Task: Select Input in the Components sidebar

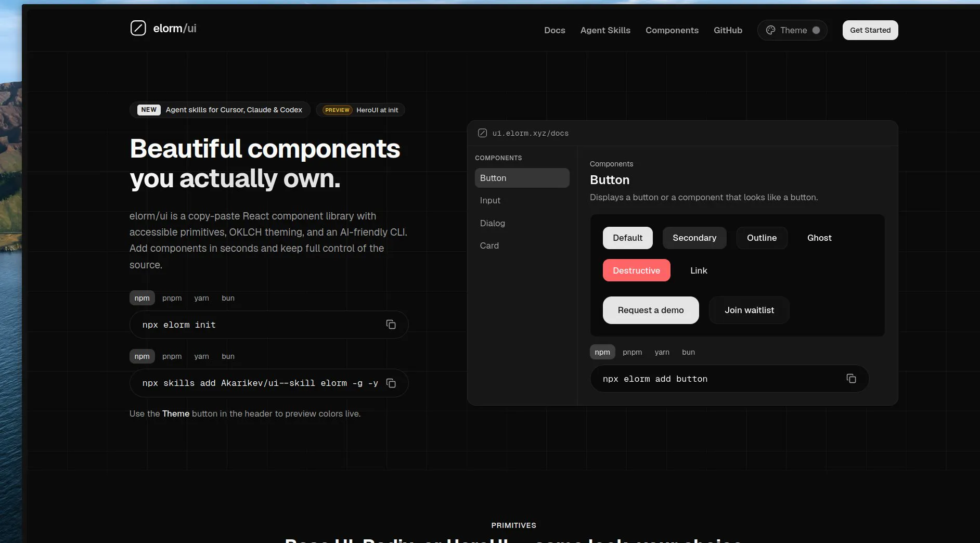Action: [x=522, y=200]
